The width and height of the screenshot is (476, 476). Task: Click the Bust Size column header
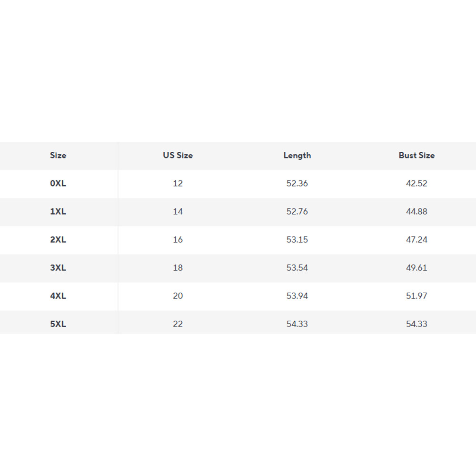click(416, 155)
